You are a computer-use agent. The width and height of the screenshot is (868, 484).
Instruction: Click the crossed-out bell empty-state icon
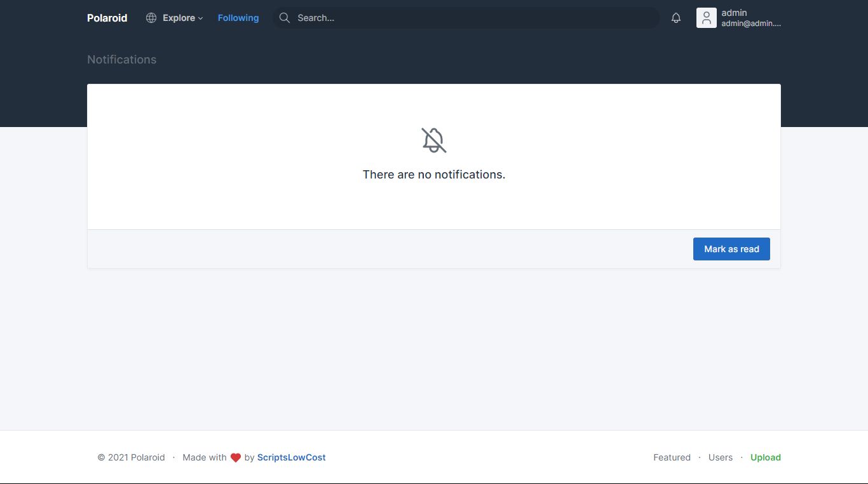(434, 140)
